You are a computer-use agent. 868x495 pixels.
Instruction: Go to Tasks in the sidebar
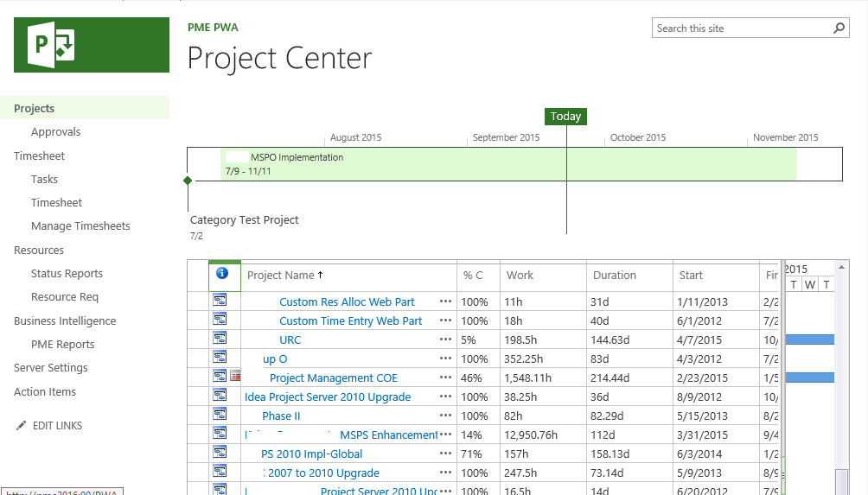pos(44,179)
